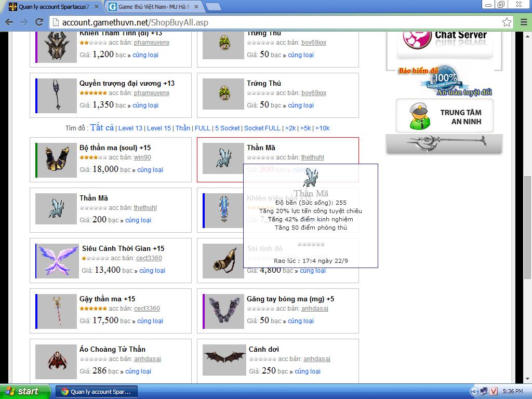Screen dimensions: 532x399
Task: Open the Bộ thần ma (soul) +15 item image
Action: (x=56, y=160)
